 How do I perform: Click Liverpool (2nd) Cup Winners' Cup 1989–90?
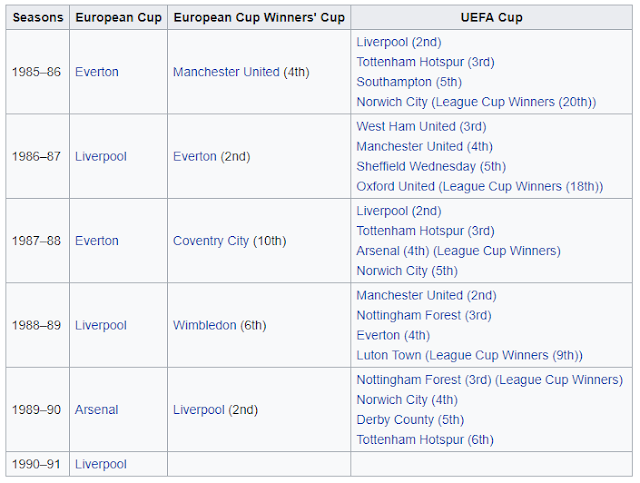point(216,410)
